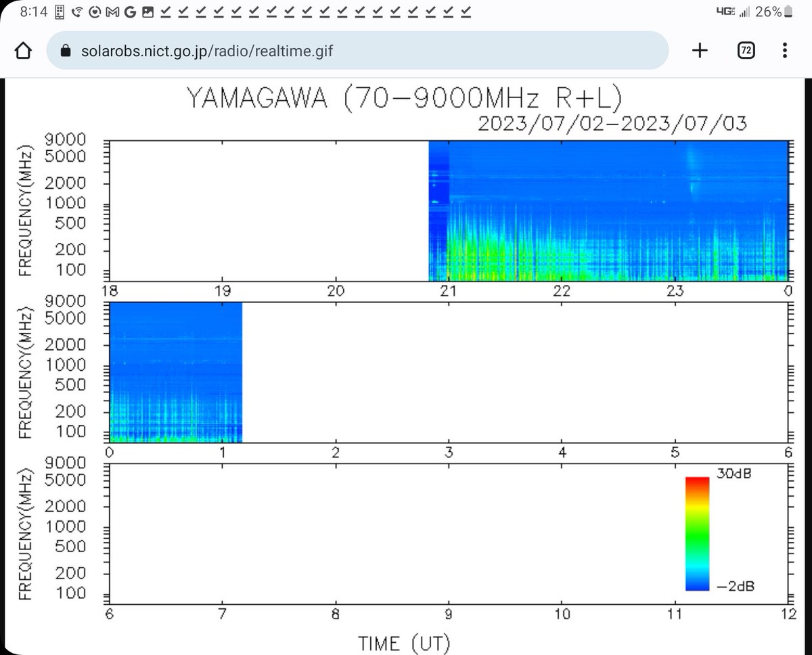Tap the Wi-Fi calling status icon
The image size is (812, 655).
78,12
